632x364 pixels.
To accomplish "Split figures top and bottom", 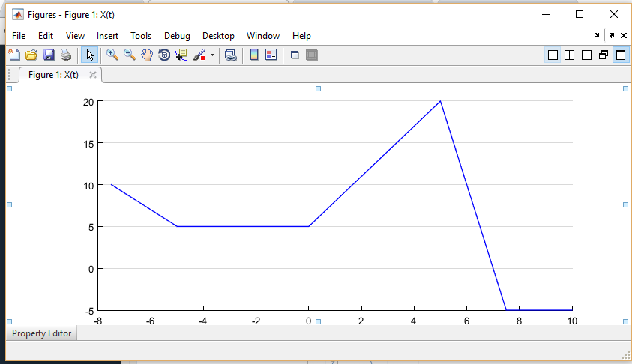I will click(586, 55).
